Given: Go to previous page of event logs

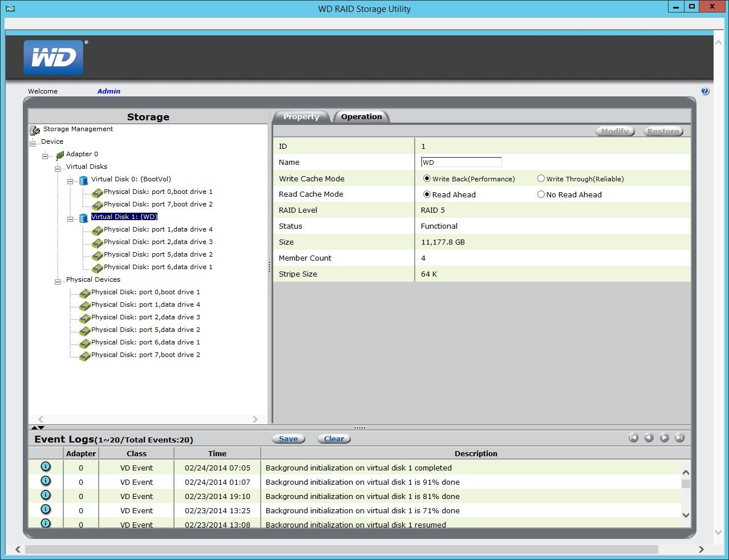Looking at the screenshot, I should click(x=649, y=437).
